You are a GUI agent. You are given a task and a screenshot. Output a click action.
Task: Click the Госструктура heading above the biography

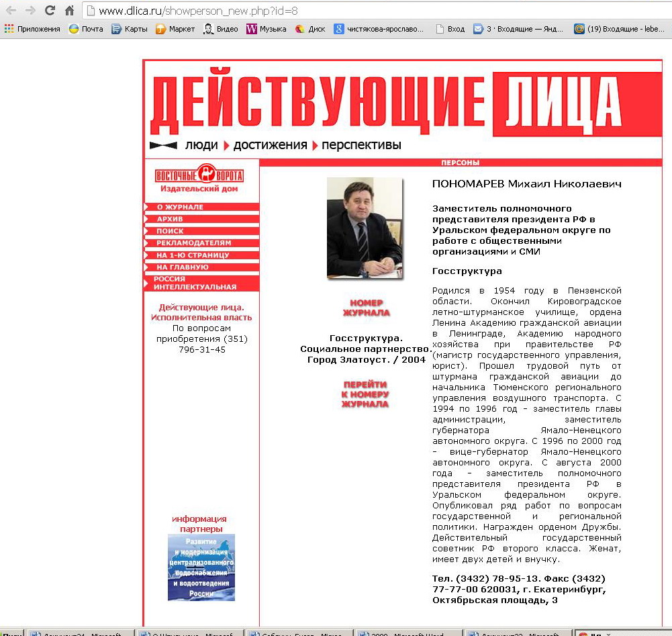tap(467, 271)
